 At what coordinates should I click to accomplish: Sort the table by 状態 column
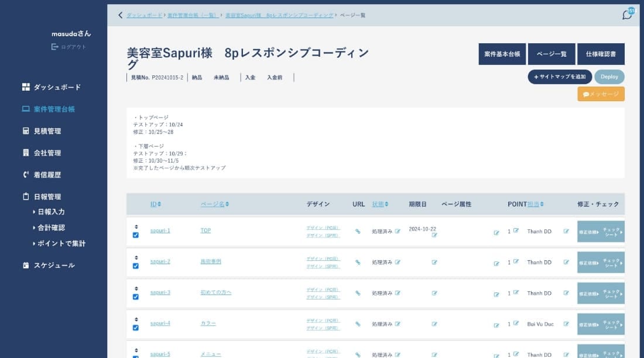click(379, 204)
